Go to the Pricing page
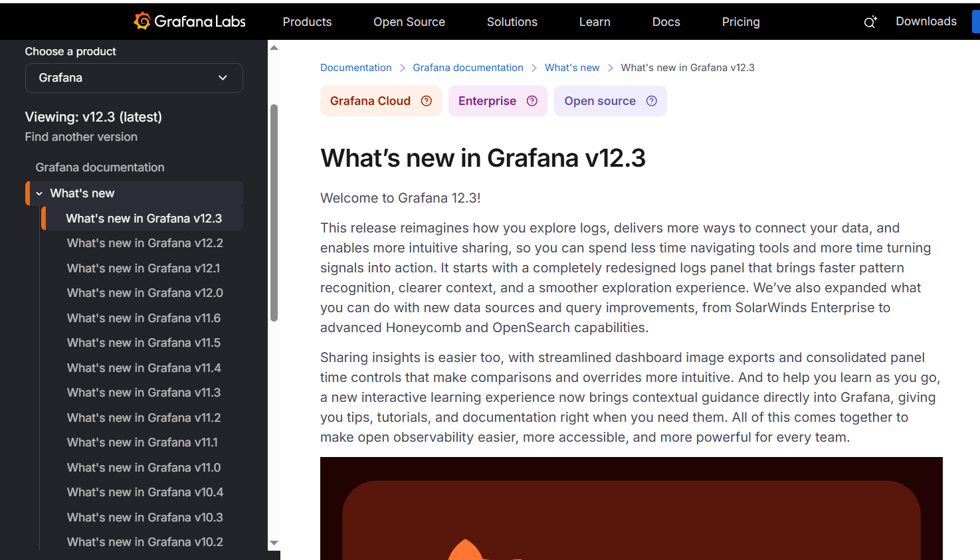Screen dimensions: 980x560 (741, 22)
